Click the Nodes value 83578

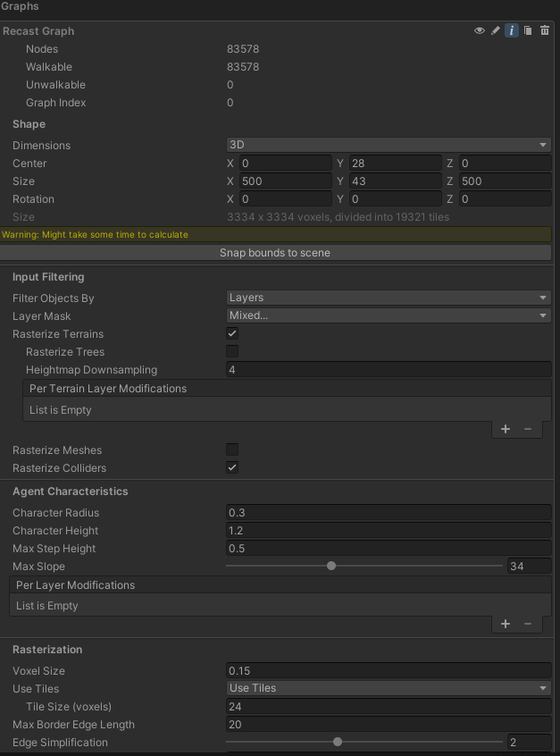[x=243, y=48]
